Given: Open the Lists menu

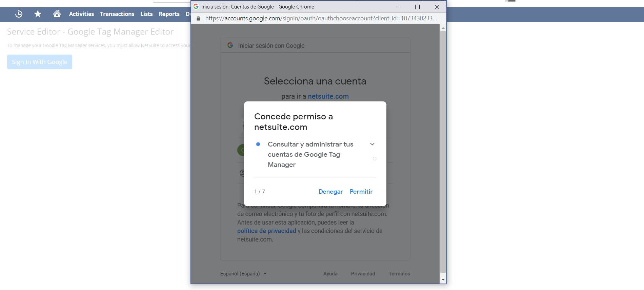Looking at the screenshot, I should (146, 14).
